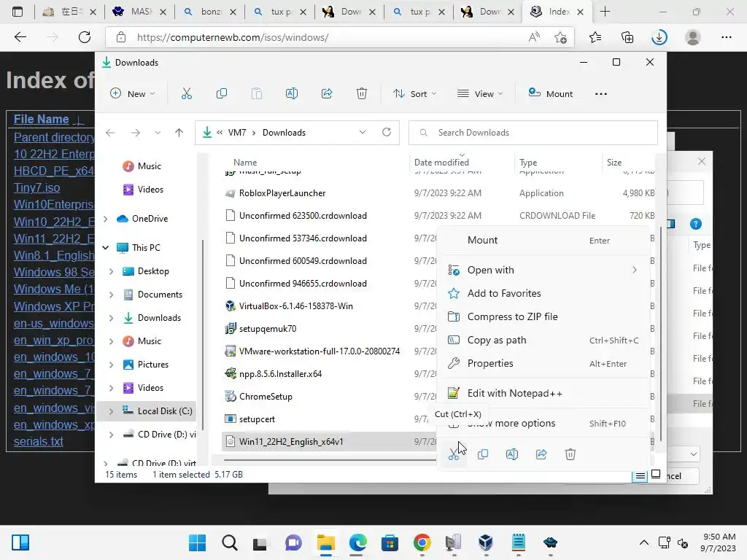The width and height of the screenshot is (747, 560).
Task: Click Share icon in context menu bottom row
Action: pyautogui.click(x=541, y=454)
